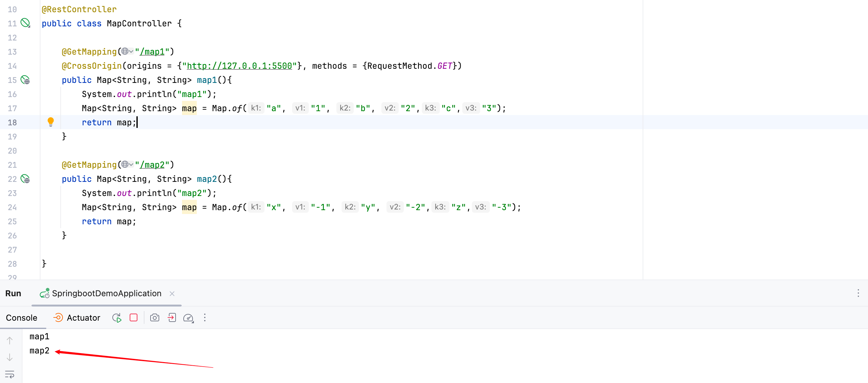
Task: Take a thread dump with the camera icon
Action: pyautogui.click(x=155, y=317)
